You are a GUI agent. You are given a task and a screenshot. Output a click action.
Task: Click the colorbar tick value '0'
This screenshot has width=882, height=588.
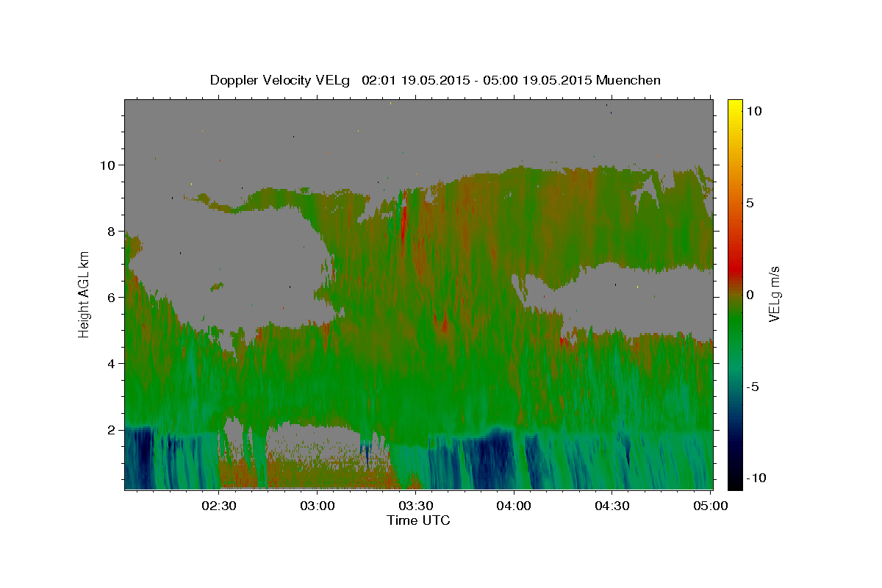tap(750, 295)
